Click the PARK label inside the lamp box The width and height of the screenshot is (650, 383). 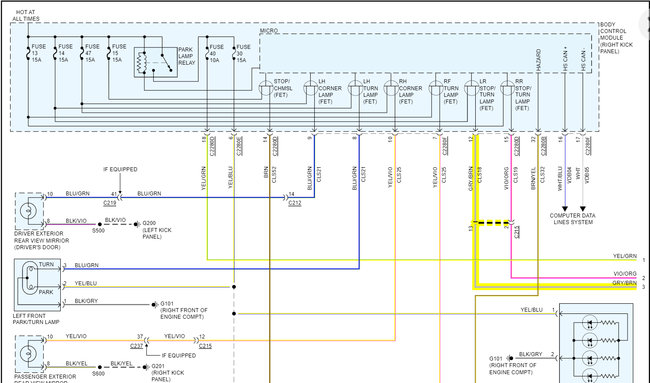[46, 292]
